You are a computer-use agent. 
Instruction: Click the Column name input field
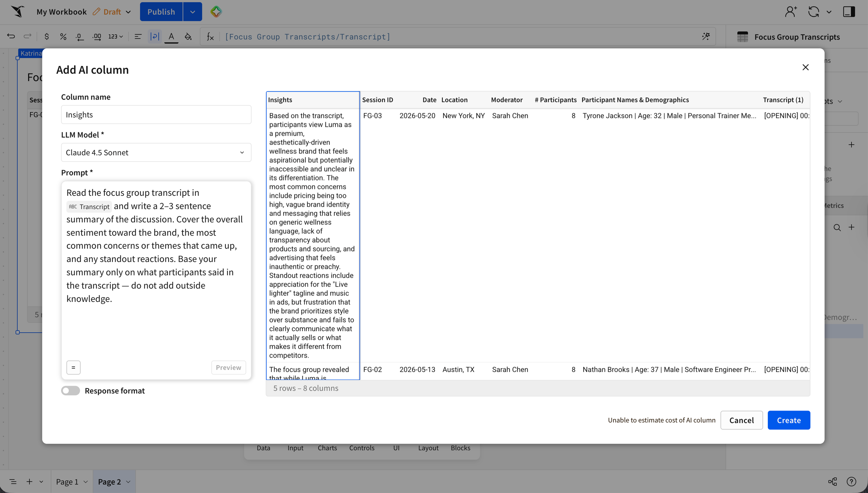pos(156,115)
